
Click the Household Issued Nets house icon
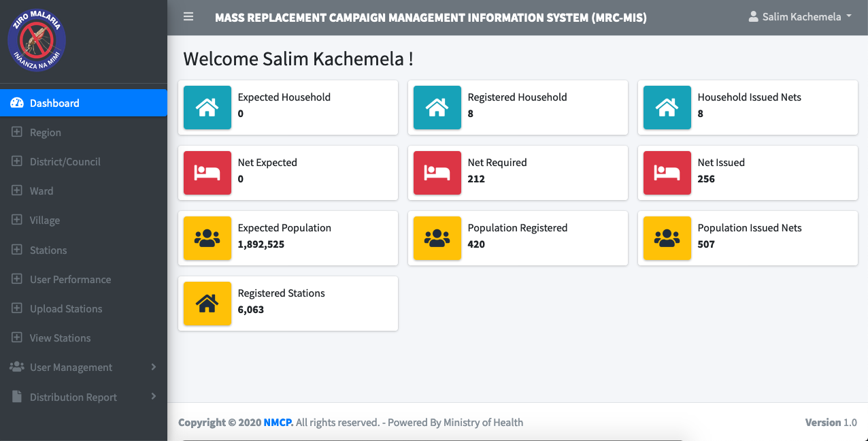pyautogui.click(x=667, y=108)
